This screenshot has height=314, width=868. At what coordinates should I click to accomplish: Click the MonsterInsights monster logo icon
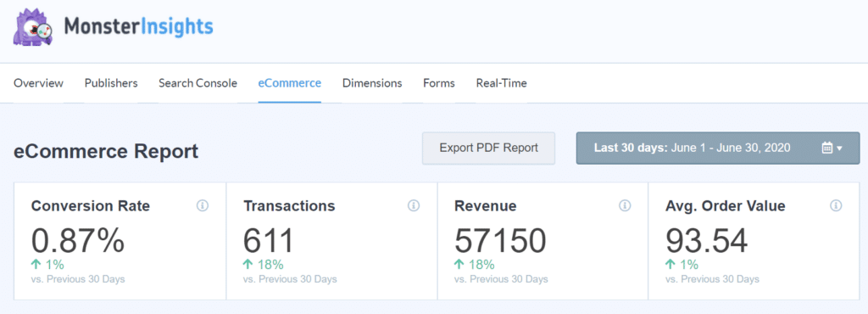tap(33, 27)
